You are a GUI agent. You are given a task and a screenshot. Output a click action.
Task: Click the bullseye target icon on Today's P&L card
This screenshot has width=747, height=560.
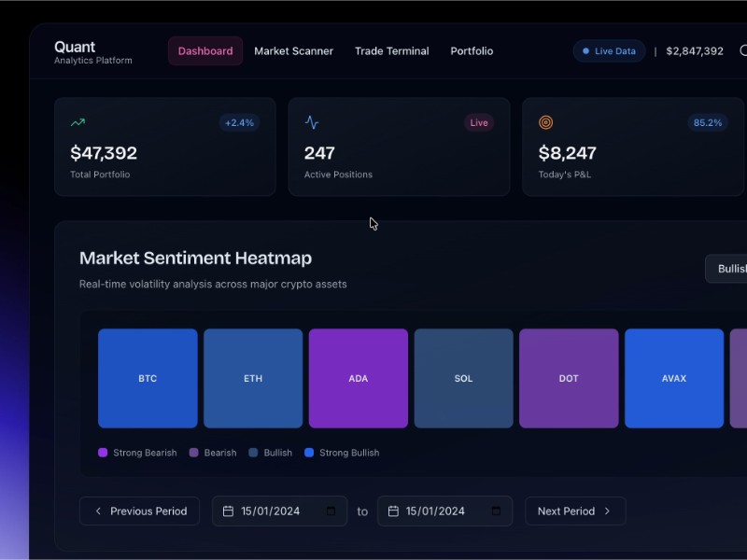545,121
